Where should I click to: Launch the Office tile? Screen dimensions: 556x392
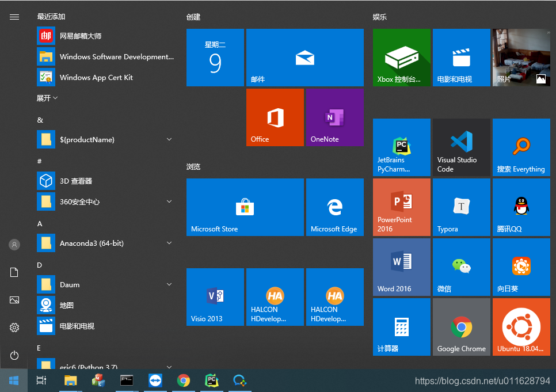coord(275,117)
